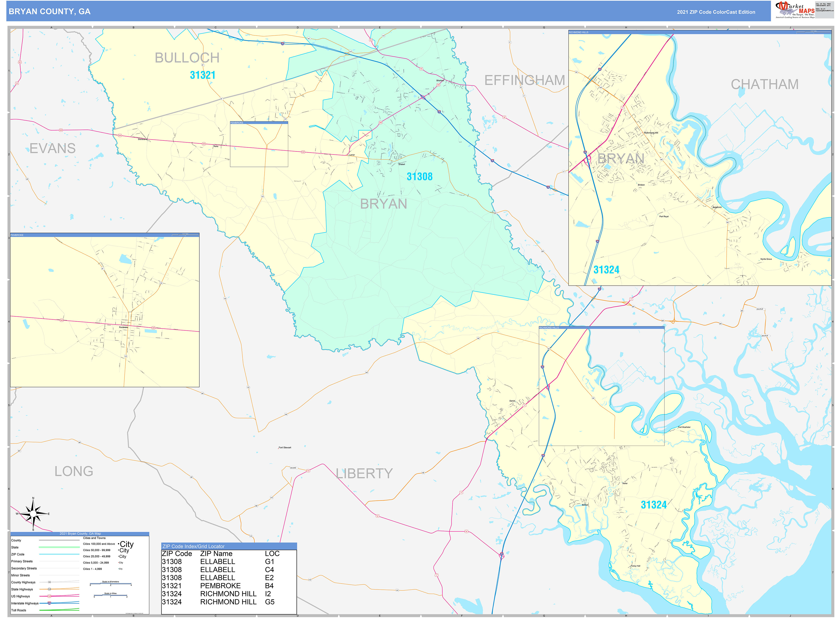Click the Lanier town label
This screenshot has height=618, width=840.
(x=352, y=155)
